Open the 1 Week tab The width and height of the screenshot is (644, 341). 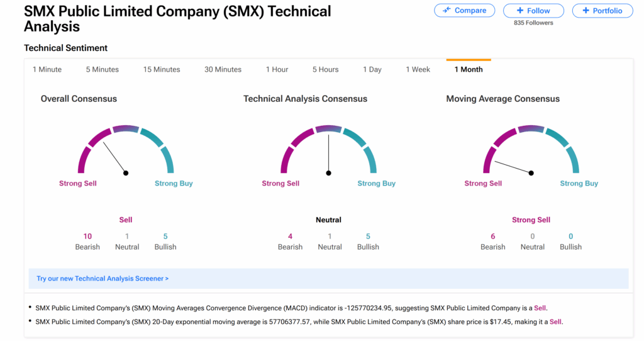(418, 69)
